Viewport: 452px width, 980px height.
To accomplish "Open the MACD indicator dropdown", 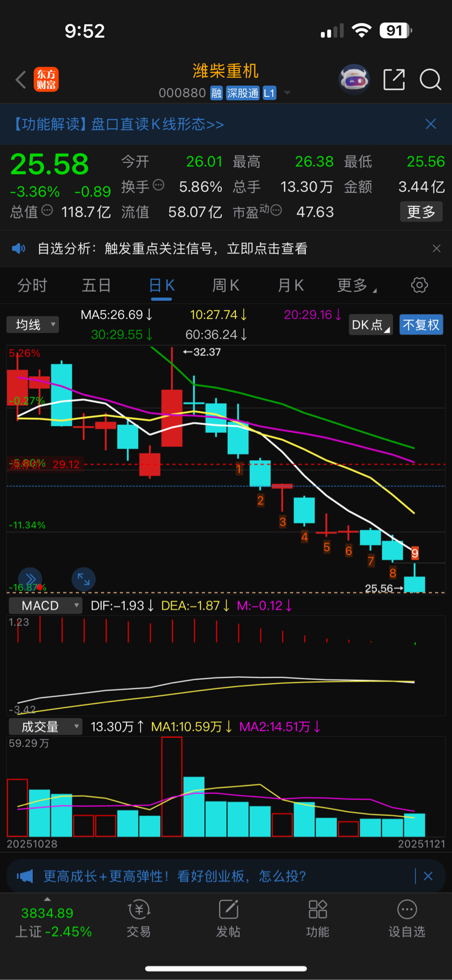I will click(45, 606).
